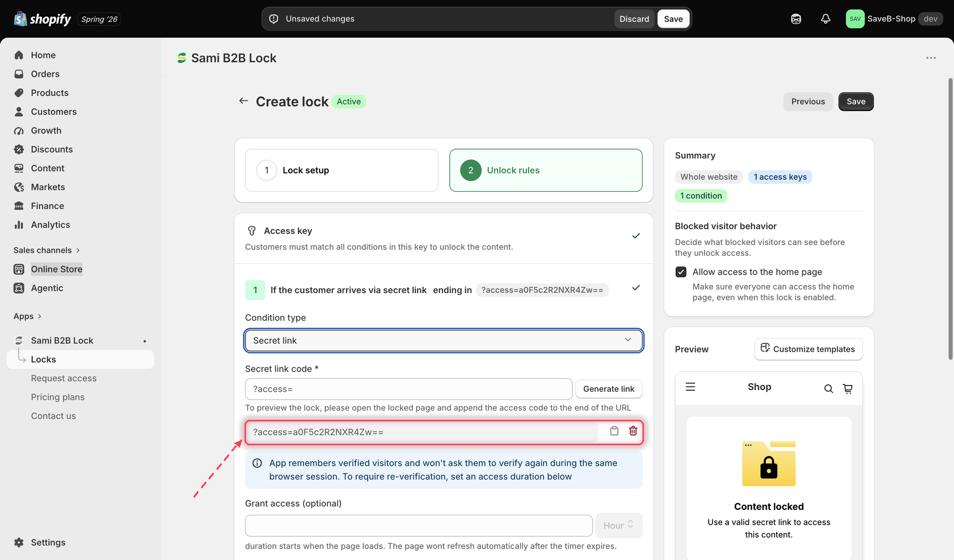The image size is (954, 560).
Task: Copy the generated access code
Action: pos(614,431)
